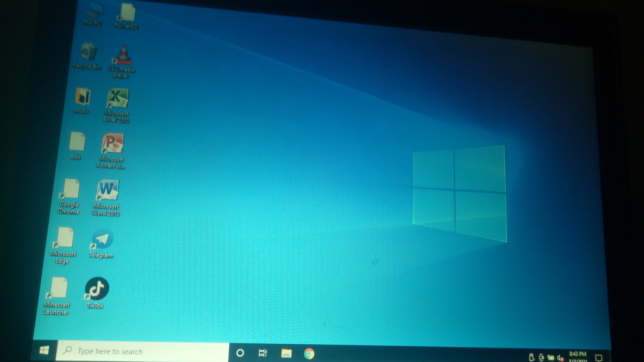The image size is (644, 362).
Task: Select the music folder icon
Action: pyautogui.click(x=82, y=100)
